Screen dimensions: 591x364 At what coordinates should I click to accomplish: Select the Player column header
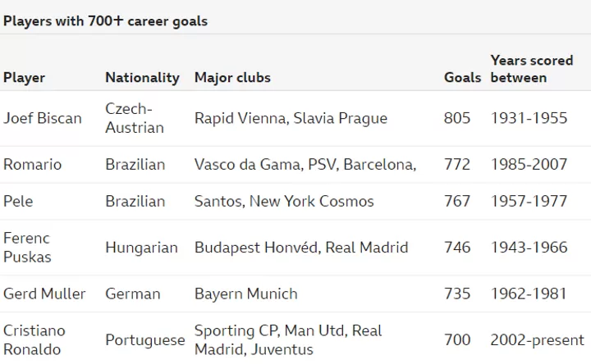[24, 78]
